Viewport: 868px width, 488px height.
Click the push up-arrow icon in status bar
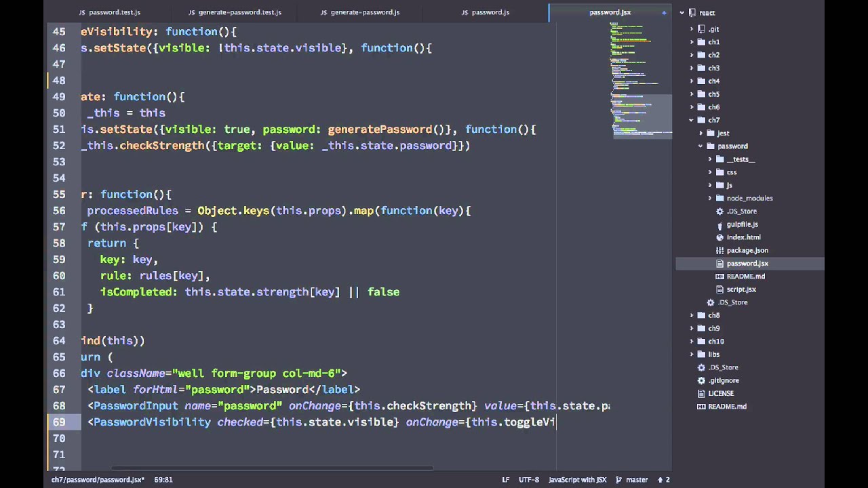(x=660, y=480)
